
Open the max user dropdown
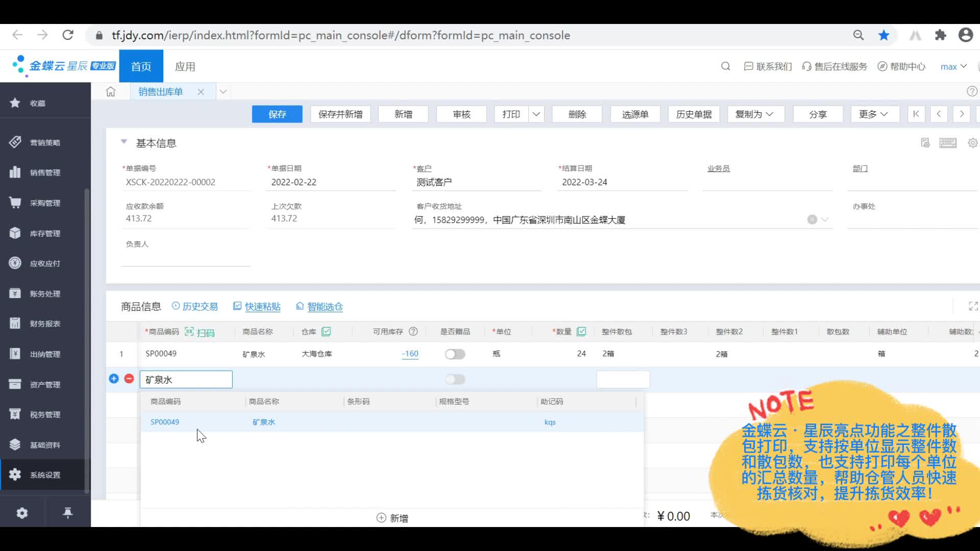(x=953, y=67)
